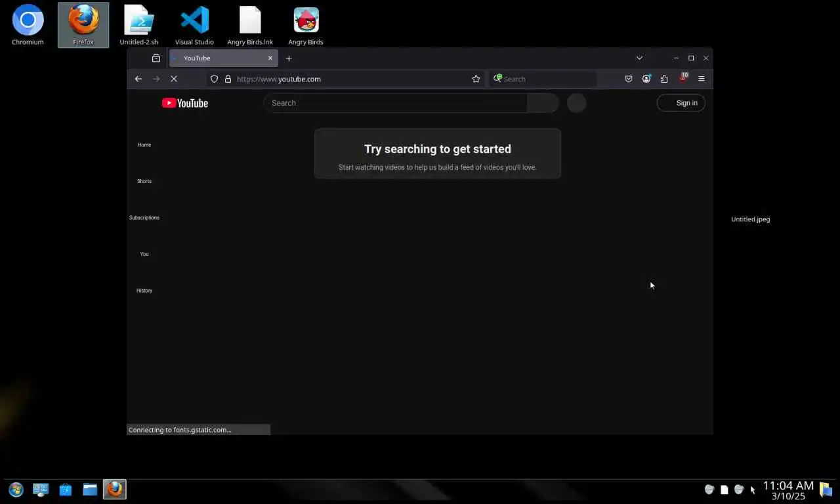Launch the Angry Birds desktop icon
The height and width of the screenshot is (504, 840).
coord(306,26)
